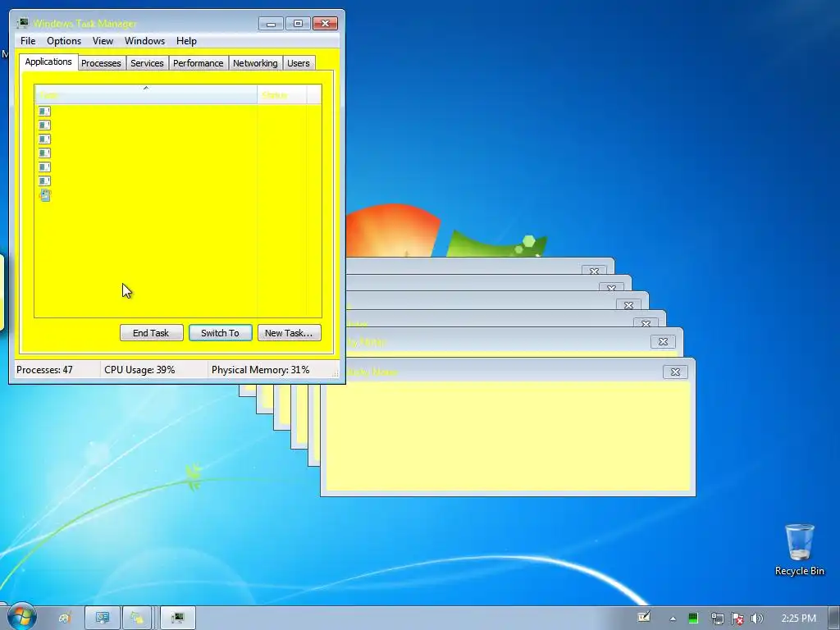This screenshot has height=630, width=840.
Task: Click the New Task... button
Action: (290, 333)
